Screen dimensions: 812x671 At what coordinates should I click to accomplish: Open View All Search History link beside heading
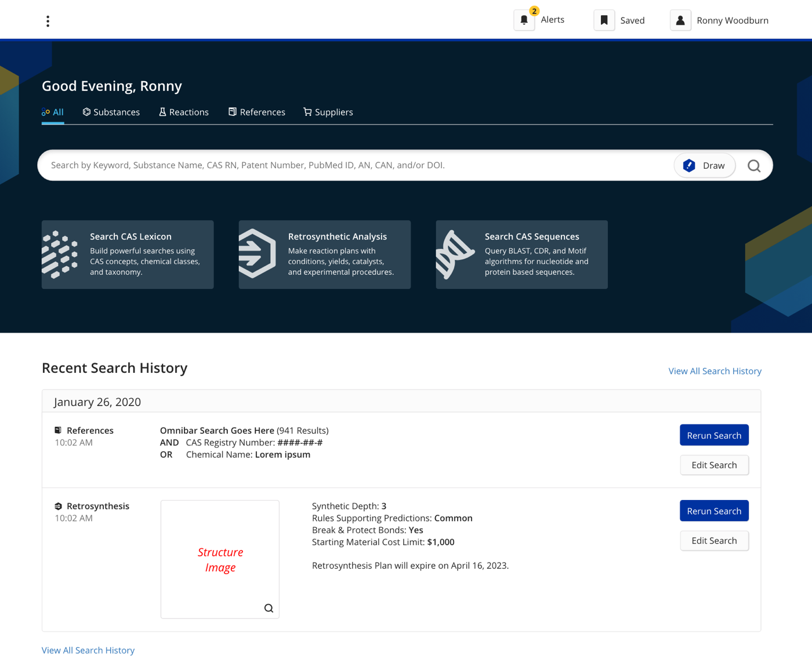[715, 371]
